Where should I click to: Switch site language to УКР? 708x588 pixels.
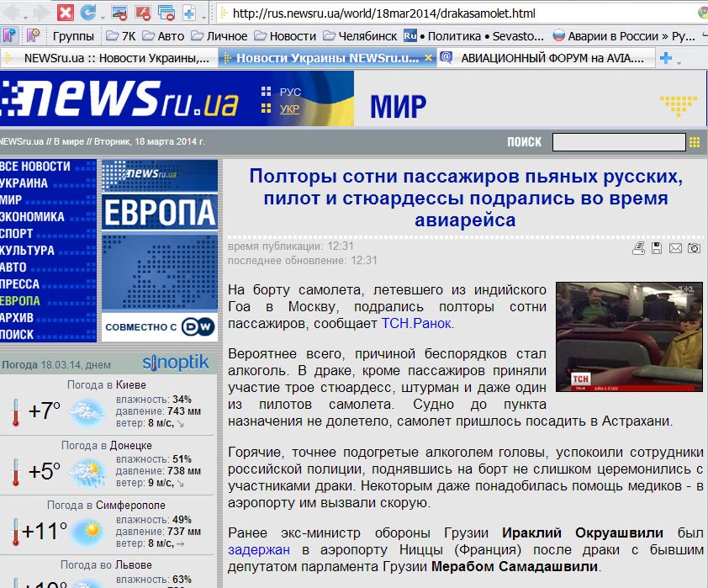click(289, 109)
